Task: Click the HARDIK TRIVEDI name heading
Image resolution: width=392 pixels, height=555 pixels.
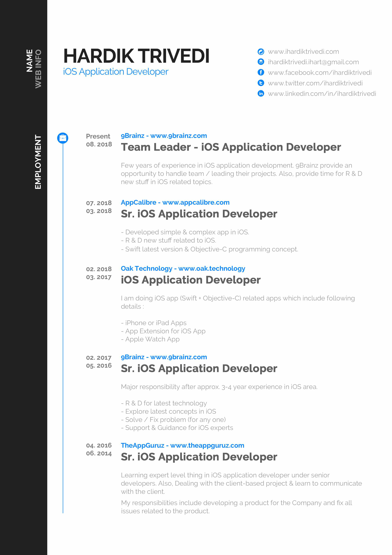Action: click(x=136, y=56)
